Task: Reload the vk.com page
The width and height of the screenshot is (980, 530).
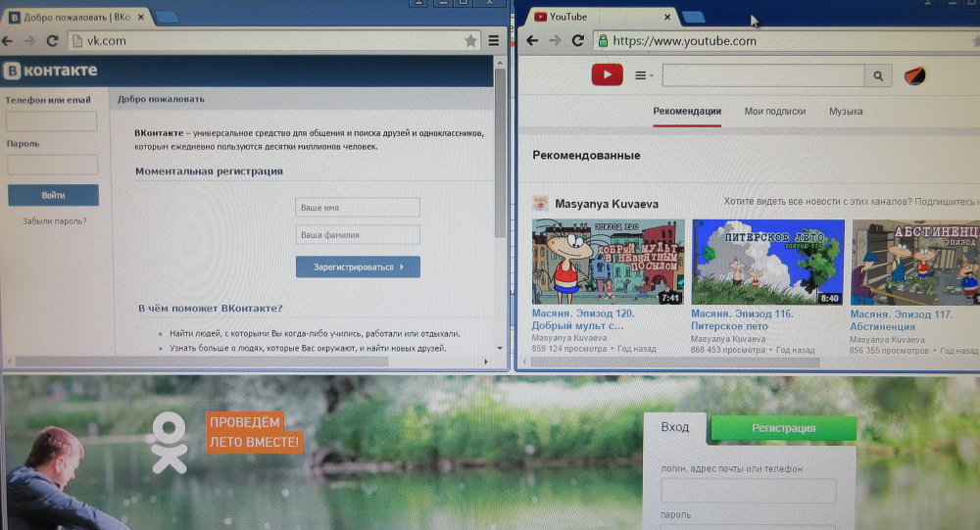Action: [x=53, y=41]
